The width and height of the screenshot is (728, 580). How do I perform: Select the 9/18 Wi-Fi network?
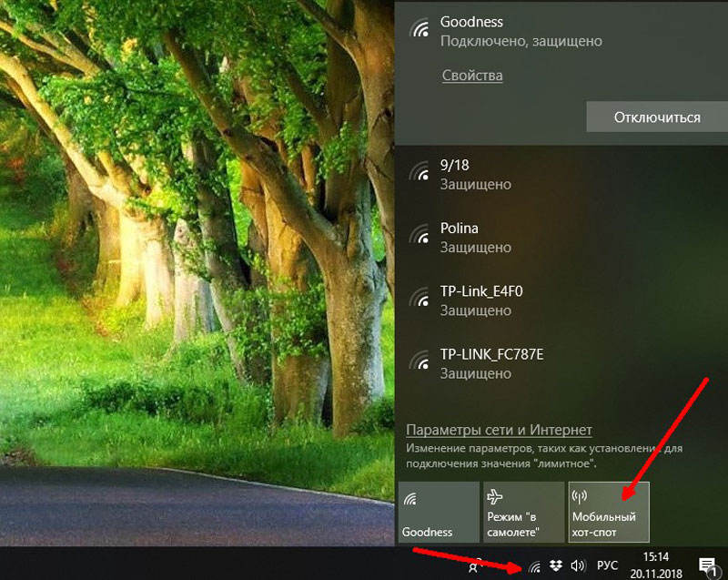click(x=561, y=175)
